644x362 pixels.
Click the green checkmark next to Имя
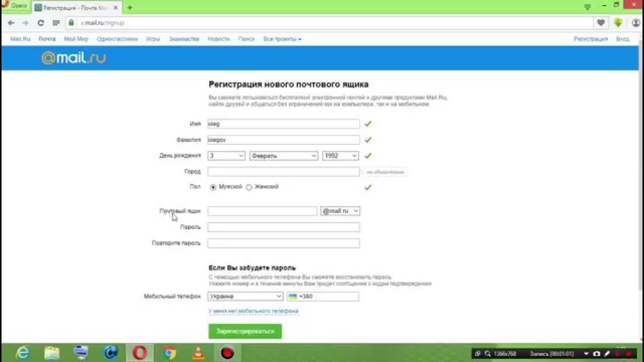(368, 124)
